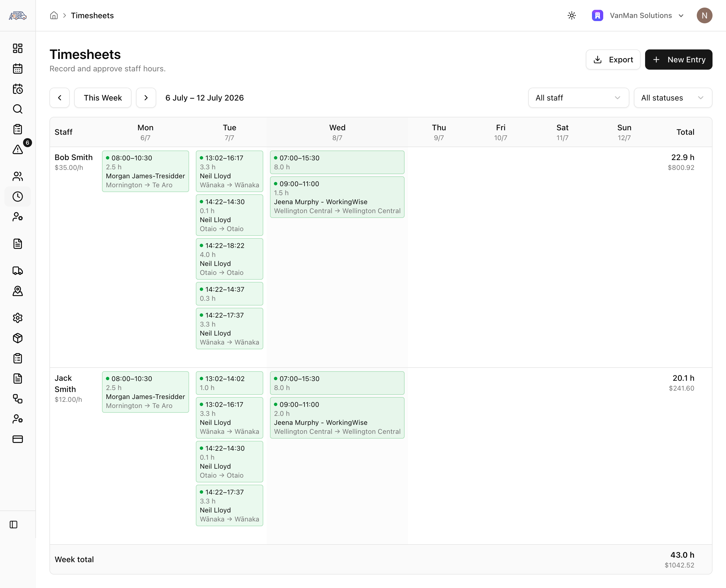Image resolution: width=726 pixels, height=588 pixels.
Task: Open the box package inventory icon
Action: 18,338
